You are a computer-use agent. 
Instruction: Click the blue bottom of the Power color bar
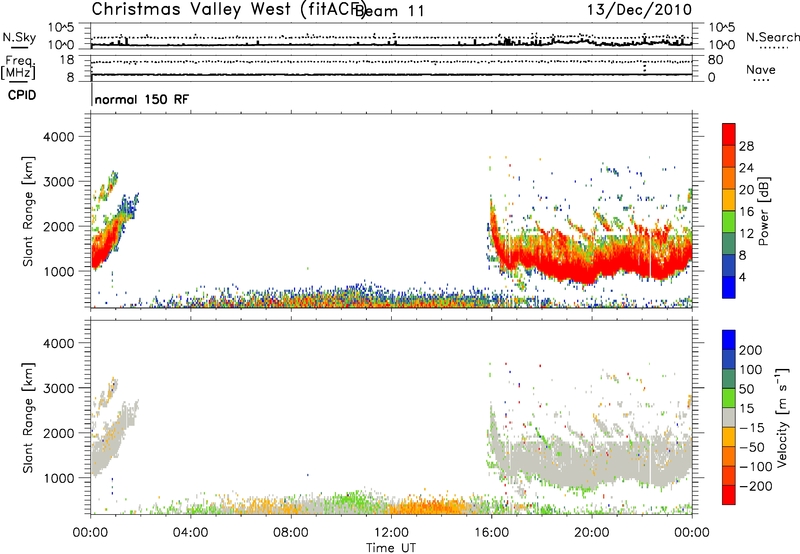pos(729,287)
